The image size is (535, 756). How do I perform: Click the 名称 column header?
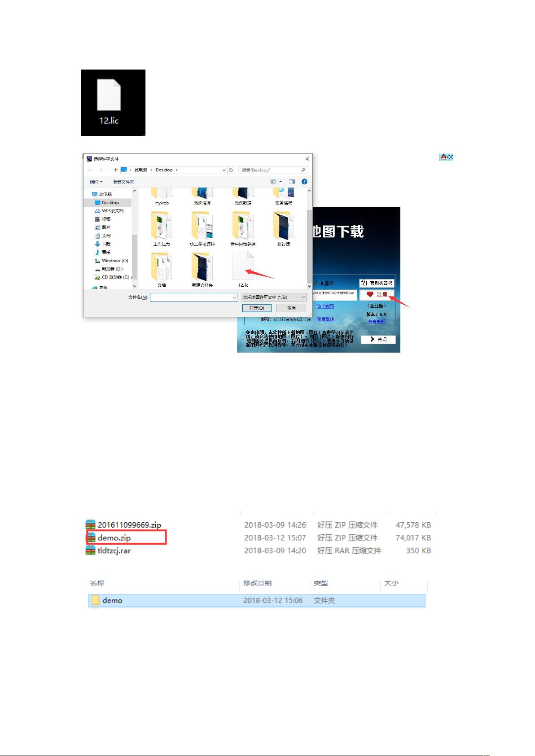(x=97, y=583)
